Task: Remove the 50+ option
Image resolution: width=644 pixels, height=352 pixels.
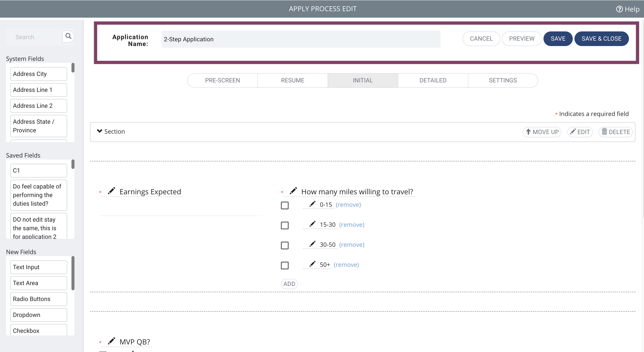Action: pyautogui.click(x=346, y=265)
